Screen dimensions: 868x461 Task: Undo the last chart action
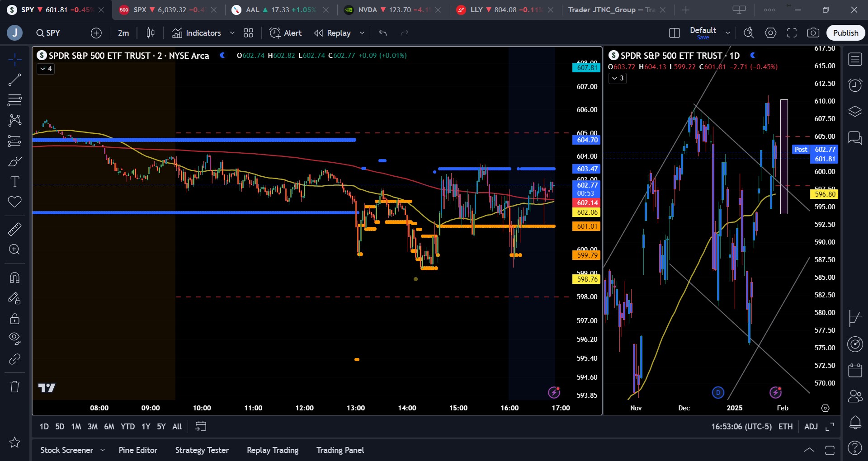coord(383,33)
